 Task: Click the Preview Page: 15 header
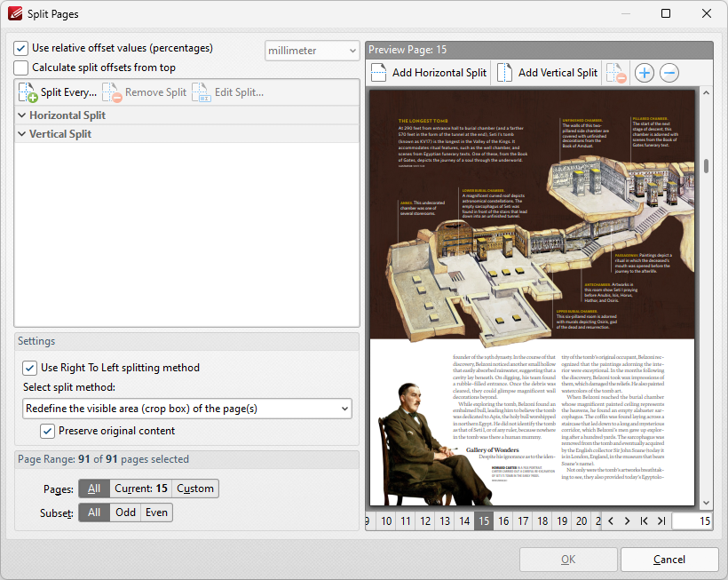(539, 50)
